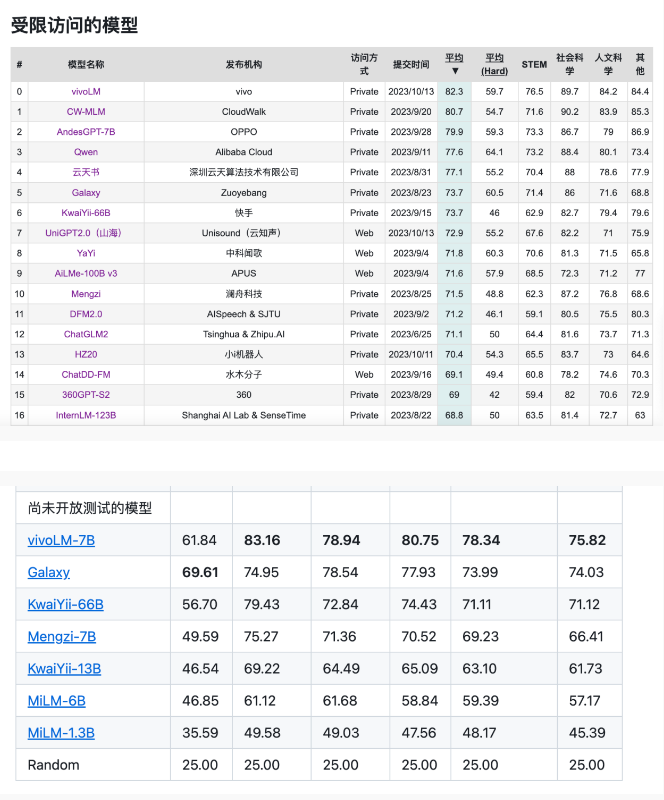The image size is (664, 800).
Task: Open the DFM2.0 model link
Action: pos(86,314)
